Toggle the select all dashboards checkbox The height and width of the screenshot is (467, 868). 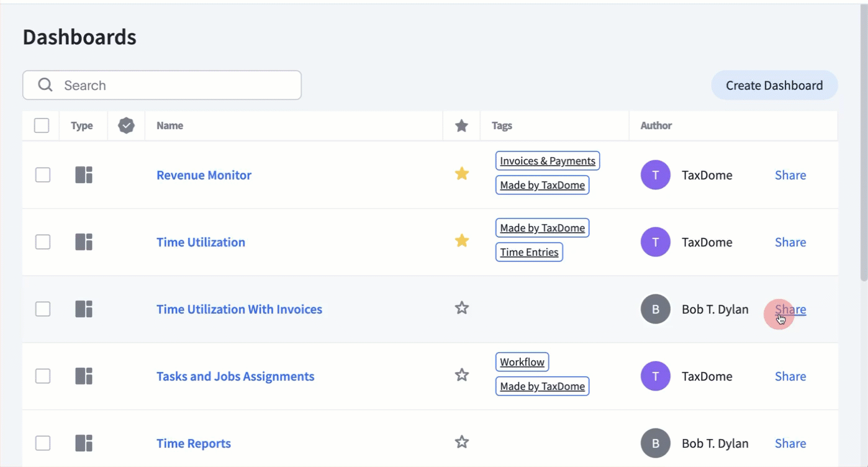[x=42, y=125]
